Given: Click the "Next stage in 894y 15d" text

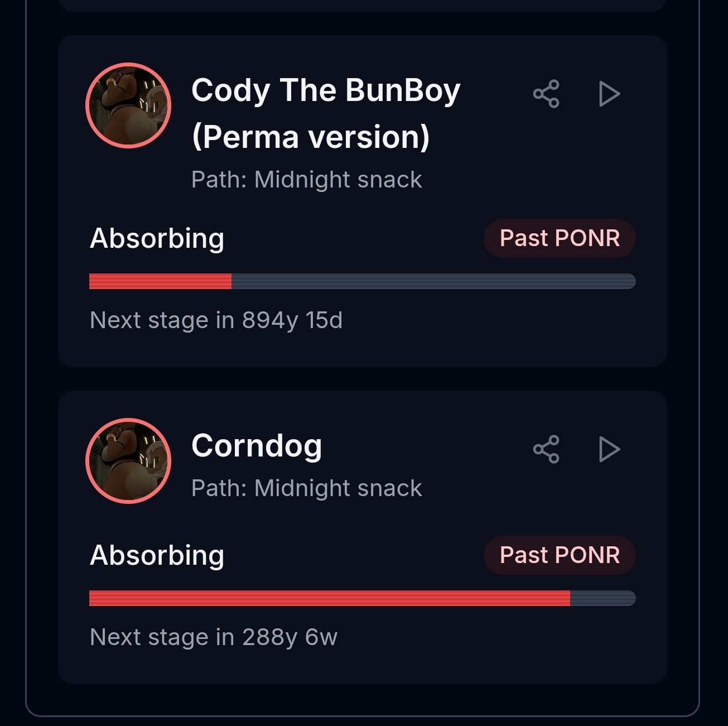Looking at the screenshot, I should coord(216,320).
